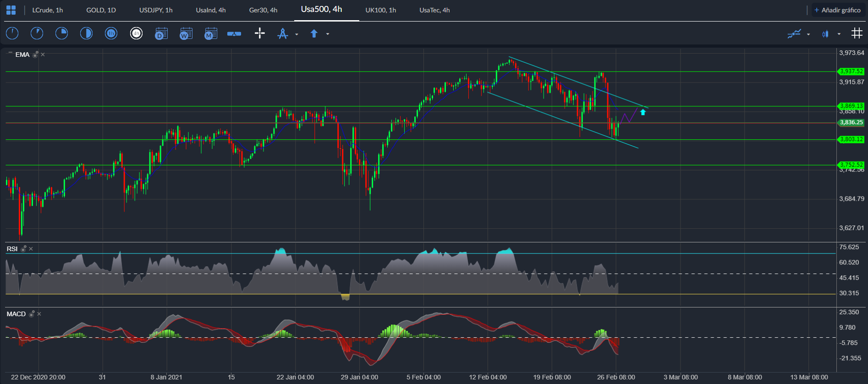Click the candlestick chart type icon

[825, 33]
